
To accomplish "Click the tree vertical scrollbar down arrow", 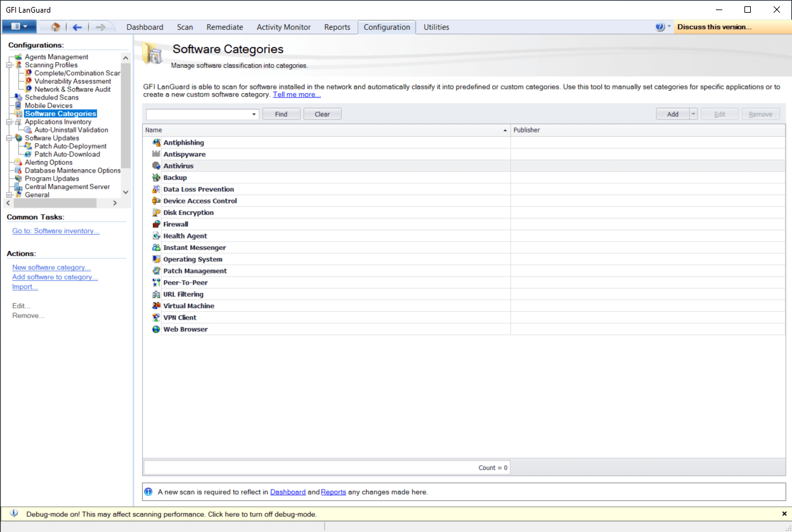I will (x=126, y=191).
